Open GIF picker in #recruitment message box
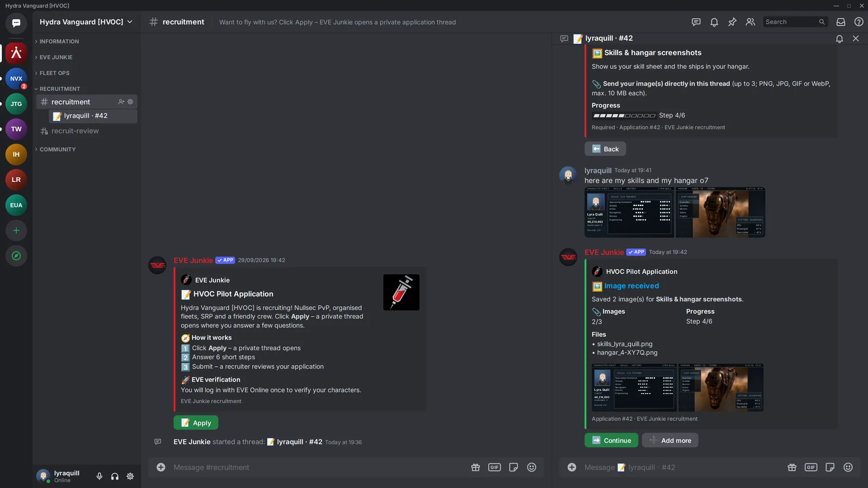The width and height of the screenshot is (868, 488). coord(495,467)
